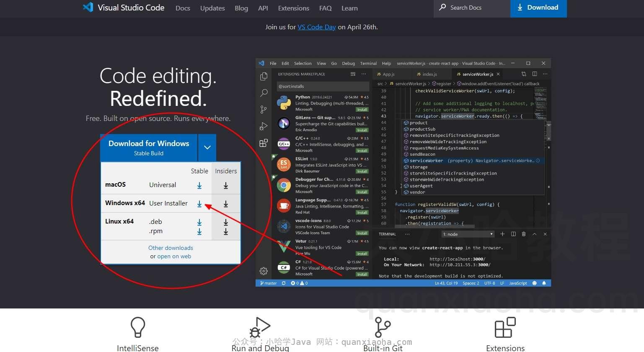Image resolution: width=644 pixels, height=352 pixels.
Task: Open Debug view in the screenshot's activity bar
Action: 264,126
